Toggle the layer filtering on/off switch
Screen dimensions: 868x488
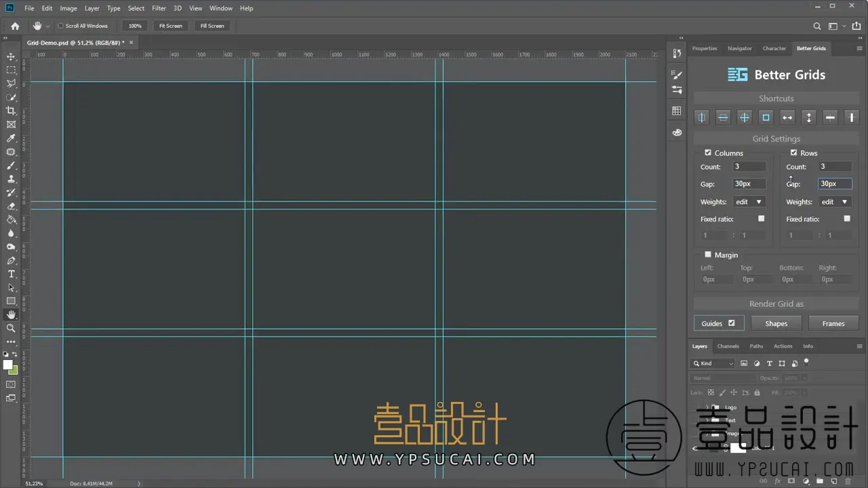[806, 363]
